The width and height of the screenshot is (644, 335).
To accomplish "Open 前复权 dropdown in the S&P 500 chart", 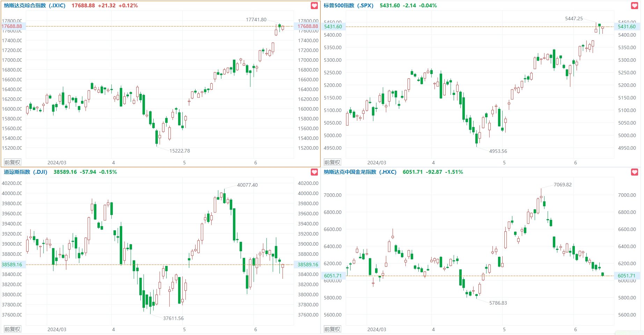I will [332, 162].
